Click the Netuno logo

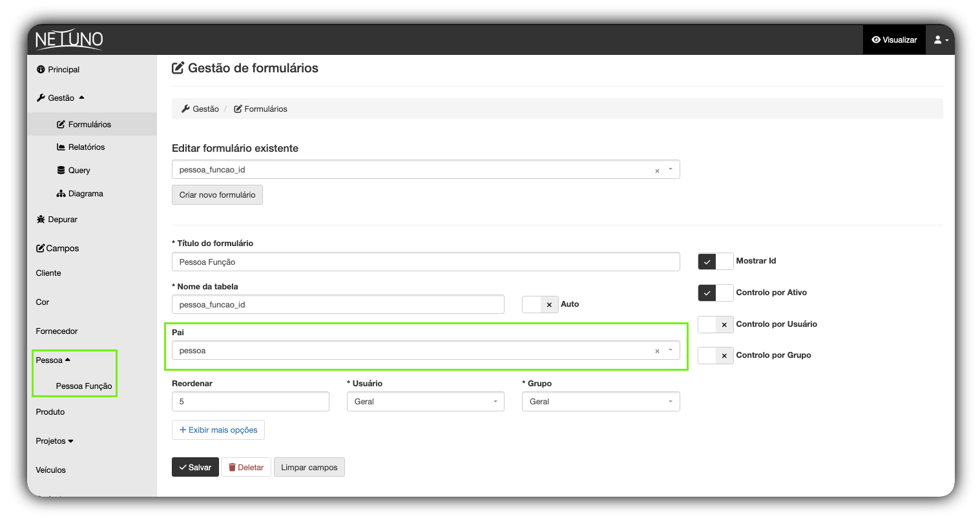click(68, 40)
